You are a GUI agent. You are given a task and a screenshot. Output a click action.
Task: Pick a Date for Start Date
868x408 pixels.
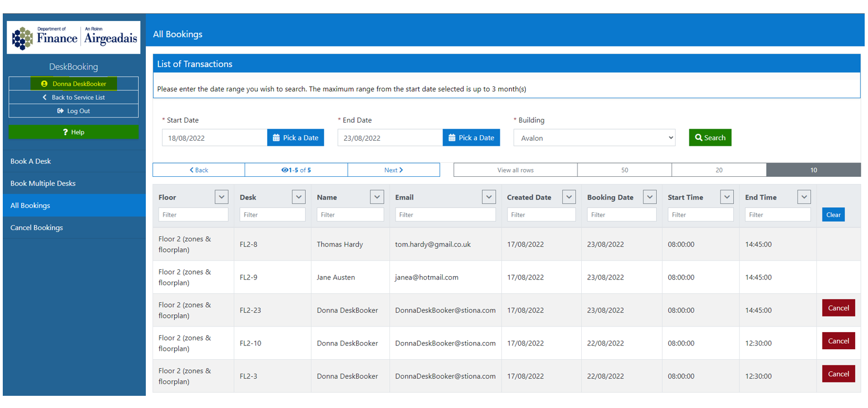pos(296,138)
